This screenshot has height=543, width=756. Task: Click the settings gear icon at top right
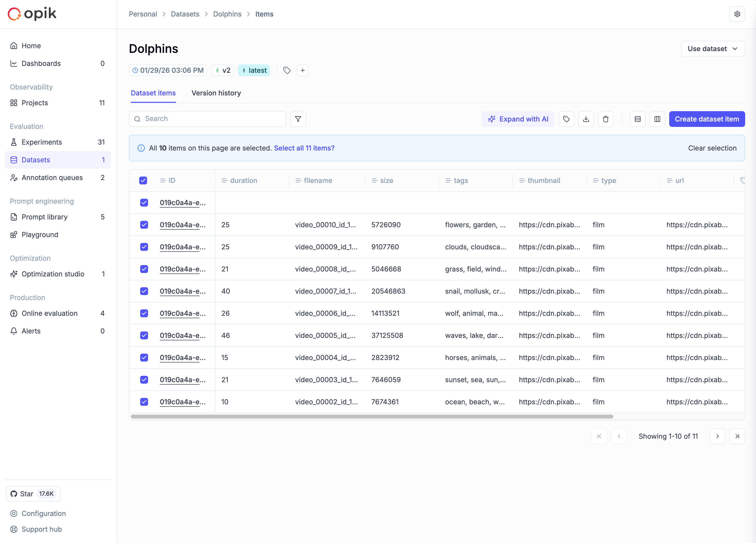(737, 14)
